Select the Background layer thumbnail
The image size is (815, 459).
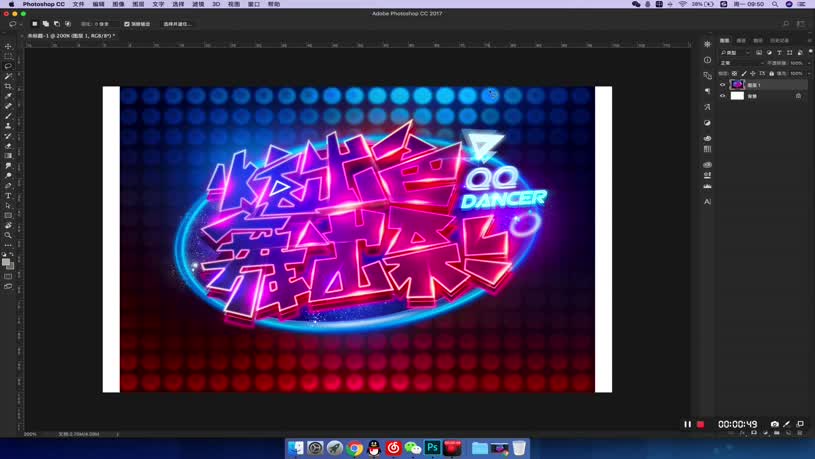tap(737, 96)
